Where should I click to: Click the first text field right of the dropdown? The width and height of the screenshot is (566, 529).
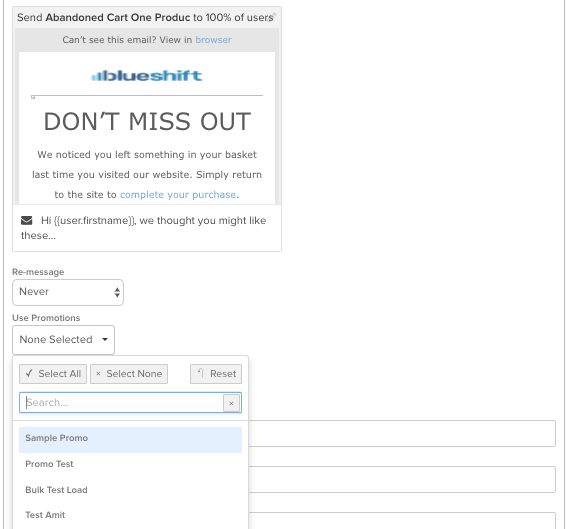[402, 433]
